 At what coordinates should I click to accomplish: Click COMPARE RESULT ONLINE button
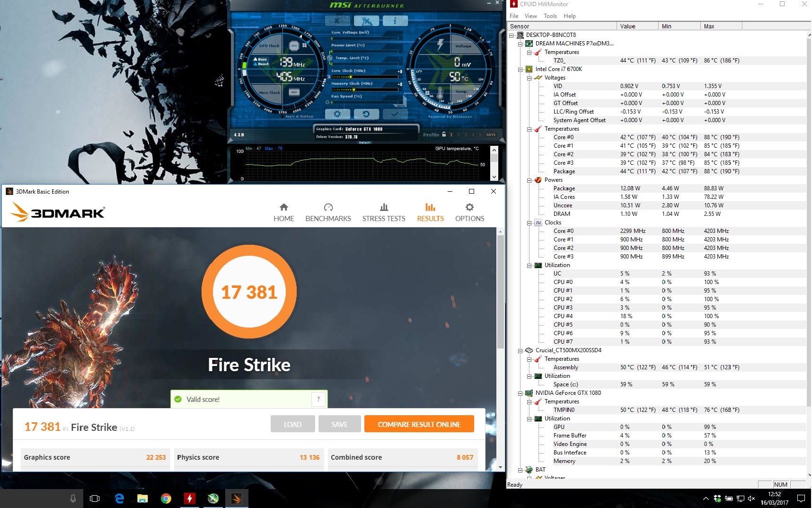419,424
